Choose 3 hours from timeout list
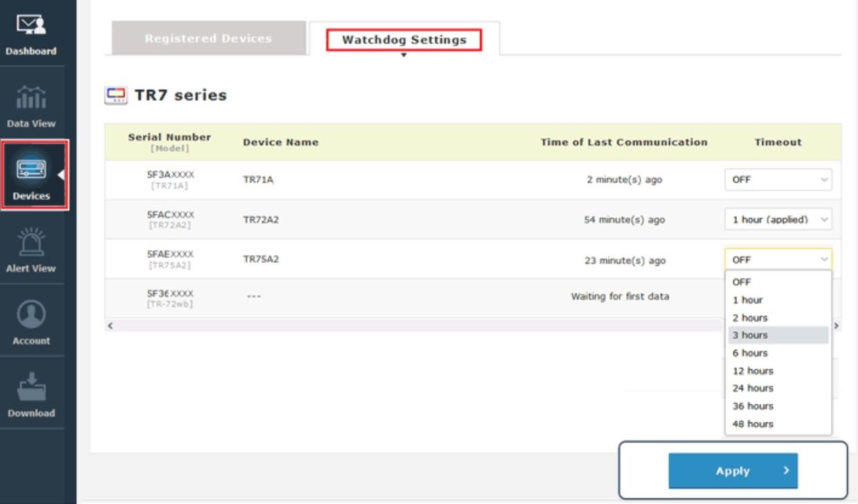Viewport: 858px width, 504px height. click(x=778, y=335)
